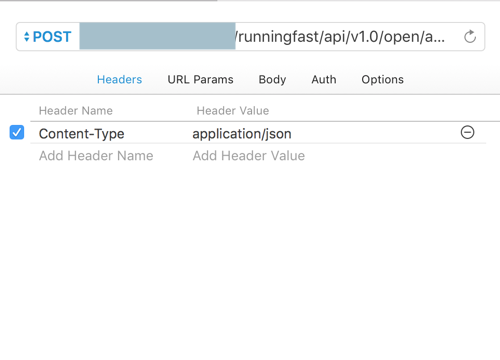Click the loading progress bar at top

click(109, 1)
